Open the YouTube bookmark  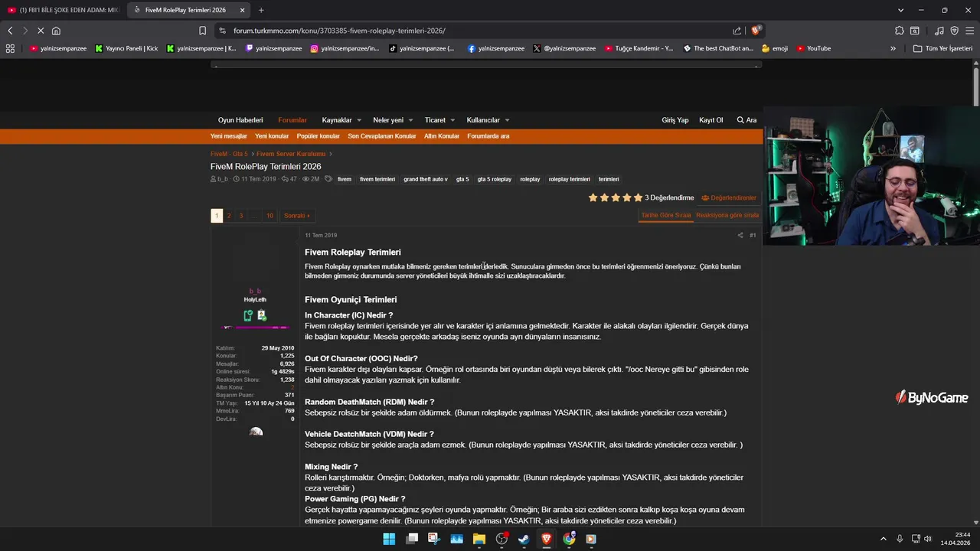click(813, 48)
